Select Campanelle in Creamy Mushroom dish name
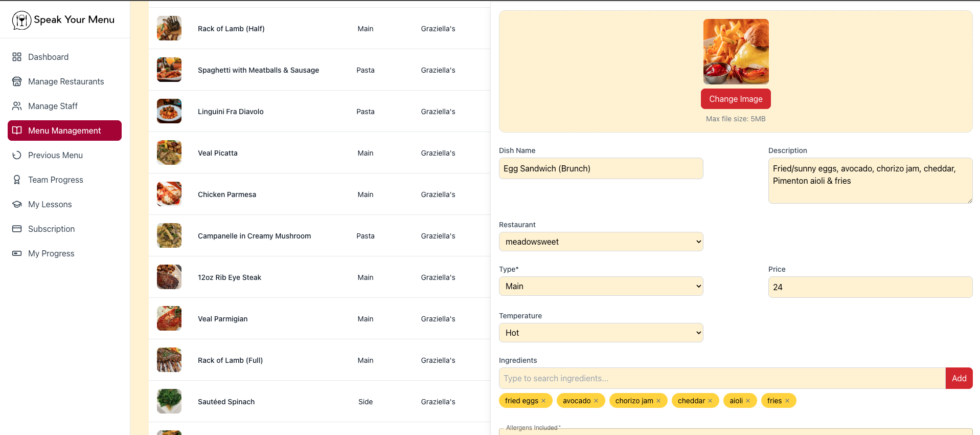 coord(254,236)
